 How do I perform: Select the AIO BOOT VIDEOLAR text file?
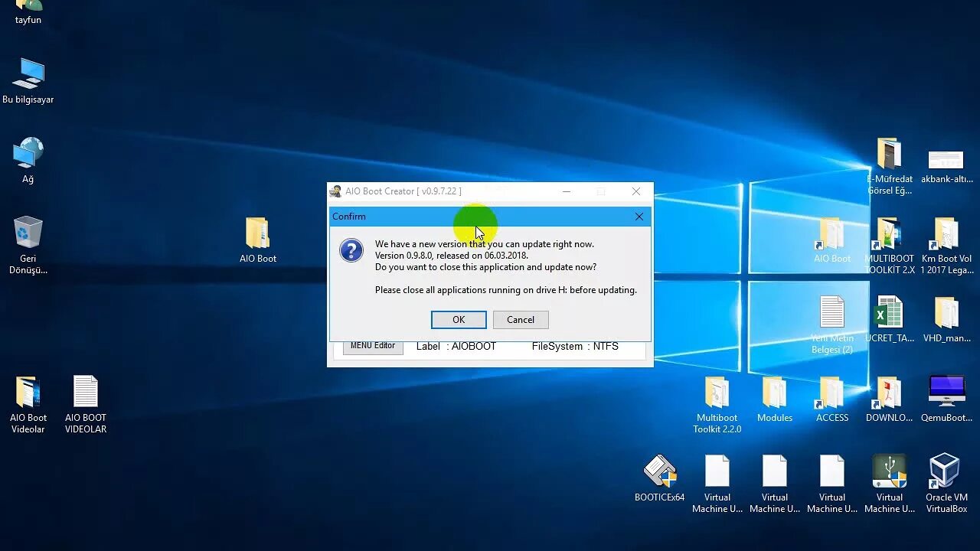(x=86, y=405)
